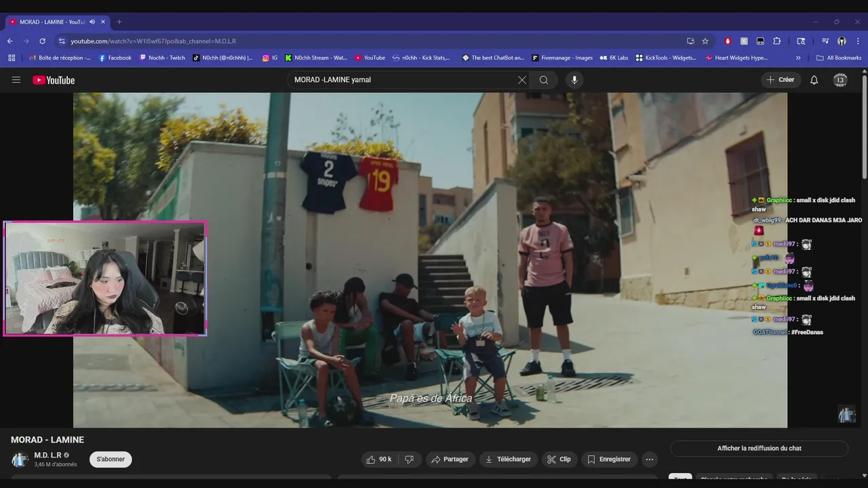Subscribe with the S'abonner button
Viewport: 868px width, 488px height.
[x=111, y=460]
